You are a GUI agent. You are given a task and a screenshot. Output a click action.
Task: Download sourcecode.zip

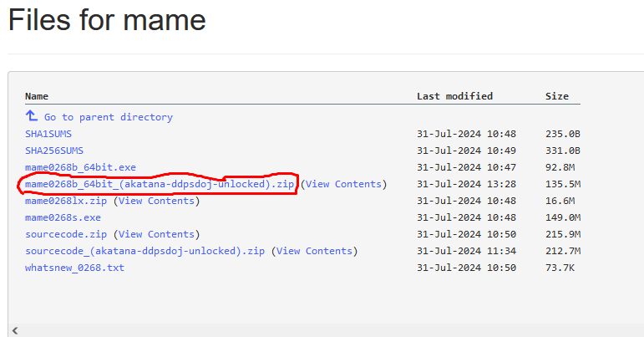(66, 234)
